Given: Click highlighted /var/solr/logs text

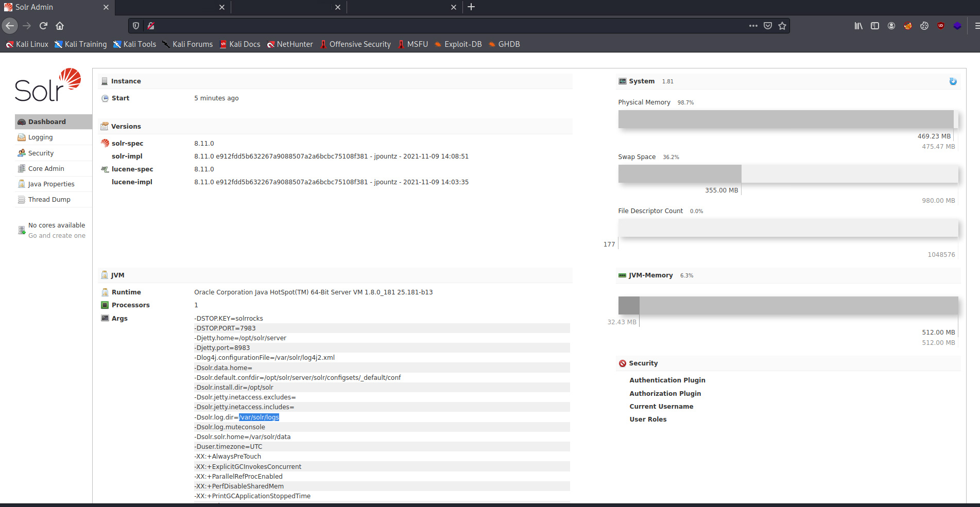Looking at the screenshot, I should [x=259, y=417].
